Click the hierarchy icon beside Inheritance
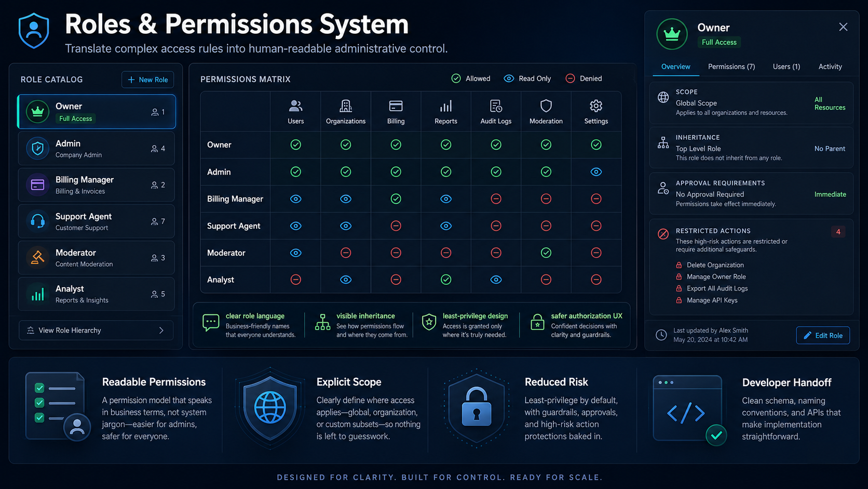 click(x=663, y=142)
